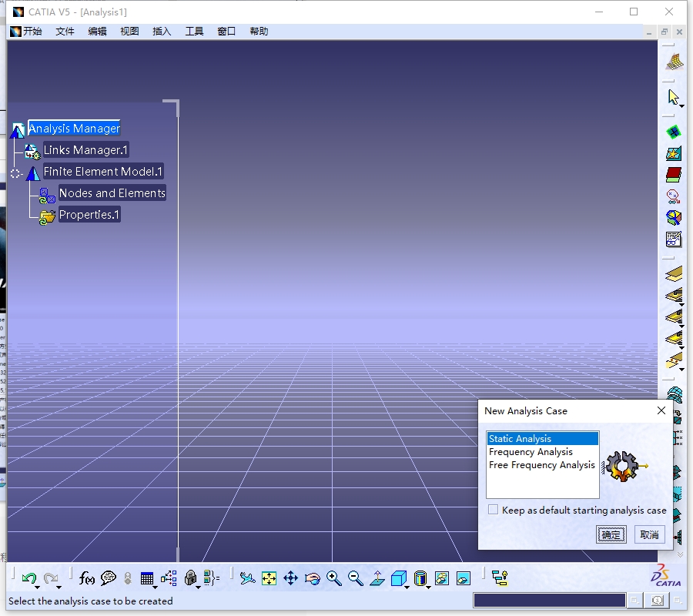The width and height of the screenshot is (693, 616).
Task: Select Nodes and Elements tree node
Action: pyautogui.click(x=112, y=193)
